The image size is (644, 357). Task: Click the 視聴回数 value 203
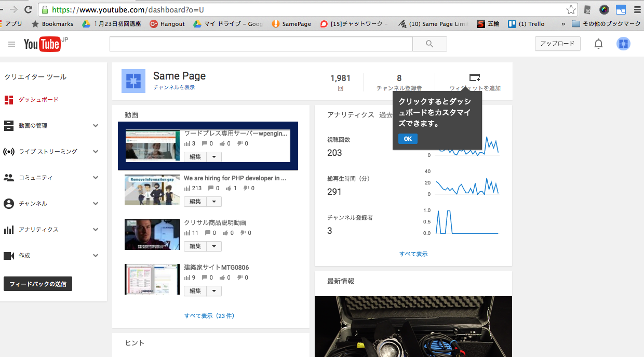tap(334, 153)
